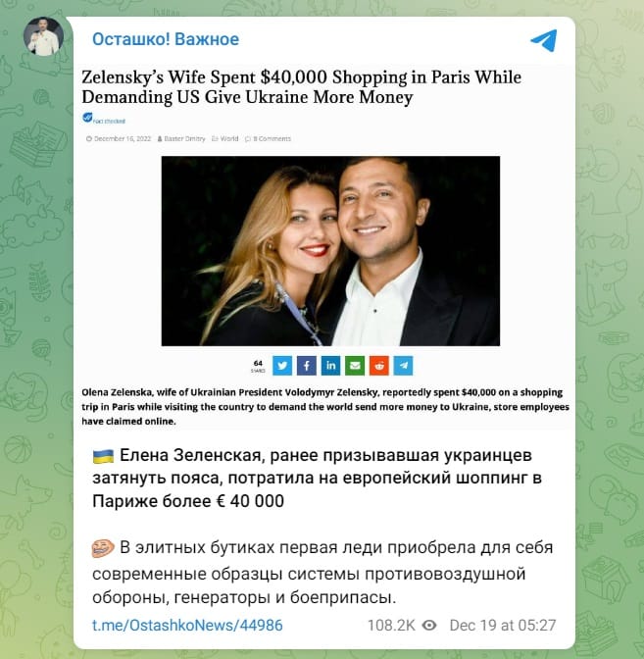
Task: Open the couple photo in article
Action: click(330, 251)
